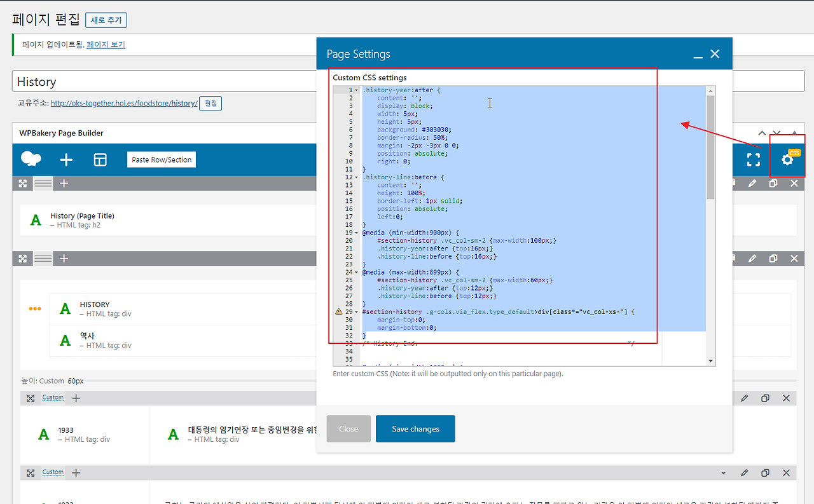Click code line 'background: #303030;'
This screenshot has width=814, height=504.
pyautogui.click(x=414, y=130)
